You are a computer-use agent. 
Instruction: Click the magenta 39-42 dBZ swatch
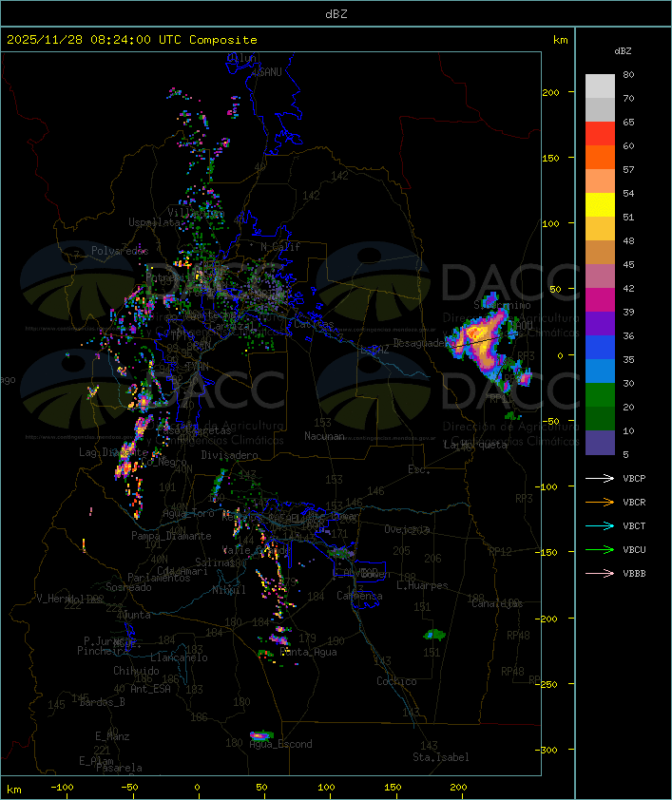(600, 299)
